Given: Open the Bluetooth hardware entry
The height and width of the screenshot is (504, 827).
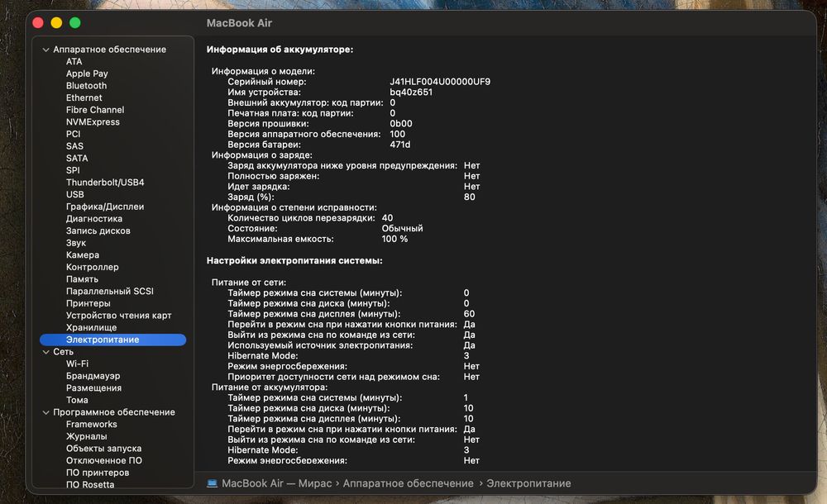Looking at the screenshot, I should (86, 86).
